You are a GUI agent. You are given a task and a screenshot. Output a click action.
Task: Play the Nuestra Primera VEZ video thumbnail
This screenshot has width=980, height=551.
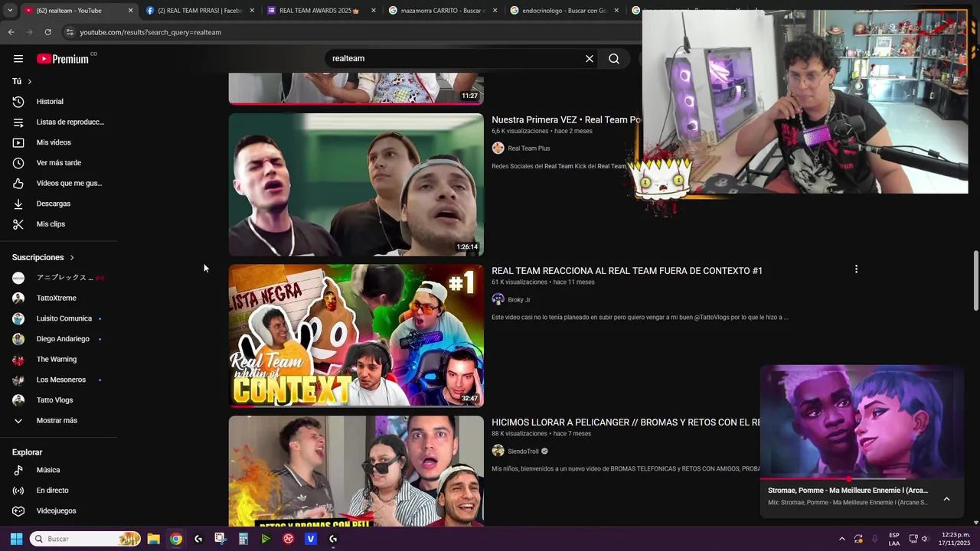coord(356,184)
